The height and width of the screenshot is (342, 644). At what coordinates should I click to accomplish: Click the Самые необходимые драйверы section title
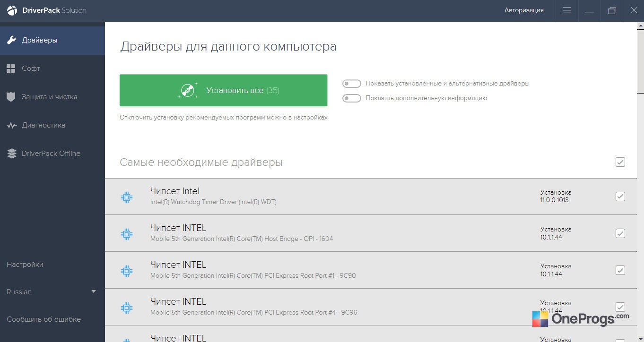[x=201, y=162]
